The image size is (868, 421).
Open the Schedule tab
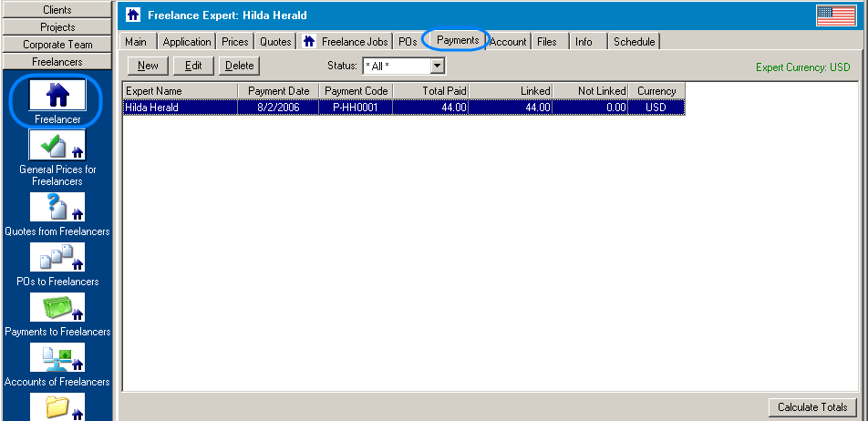[634, 42]
